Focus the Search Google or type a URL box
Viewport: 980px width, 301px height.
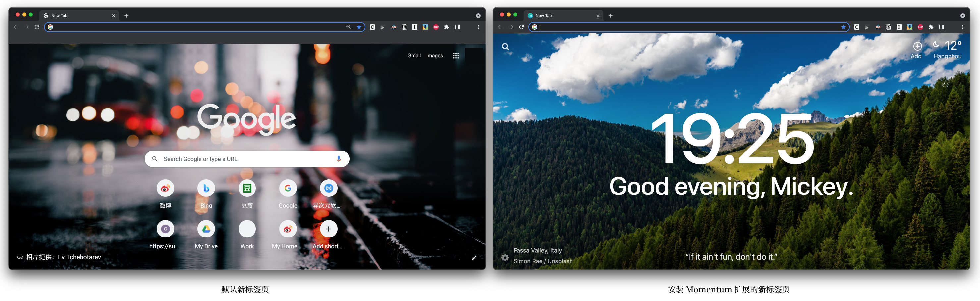[x=247, y=159]
